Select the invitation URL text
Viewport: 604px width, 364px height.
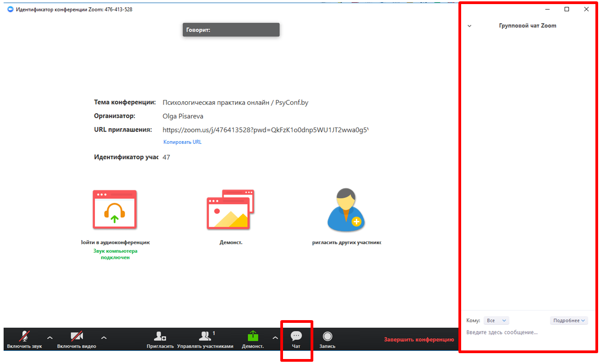click(265, 130)
